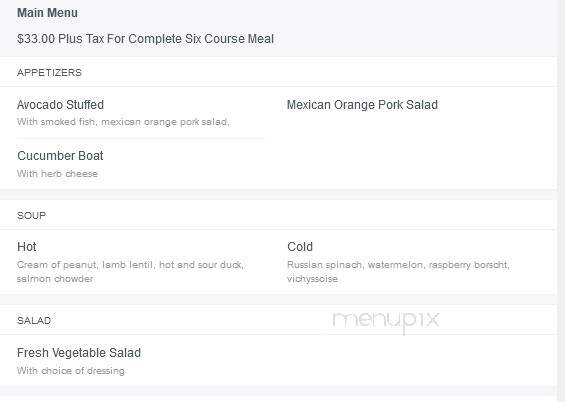Select the six course meal price line
Image resolution: width=565 pixels, height=402 pixels.
[x=146, y=39]
